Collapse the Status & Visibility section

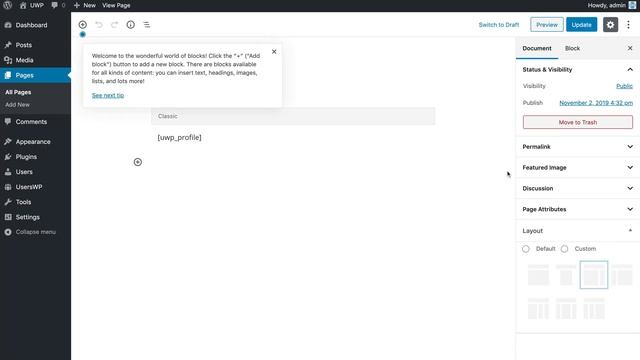[578, 69]
